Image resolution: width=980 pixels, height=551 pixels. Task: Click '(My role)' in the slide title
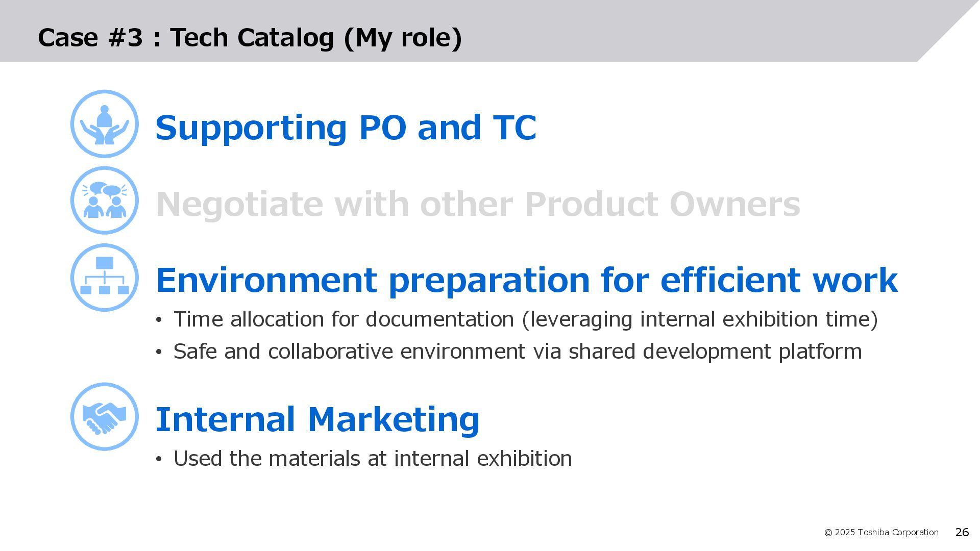pos(403,38)
